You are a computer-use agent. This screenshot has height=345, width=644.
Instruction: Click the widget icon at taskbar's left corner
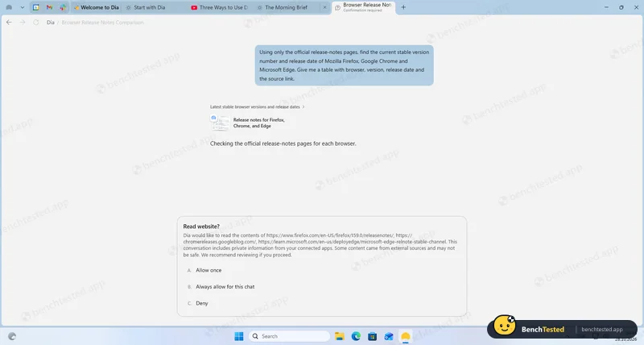click(12, 336)
